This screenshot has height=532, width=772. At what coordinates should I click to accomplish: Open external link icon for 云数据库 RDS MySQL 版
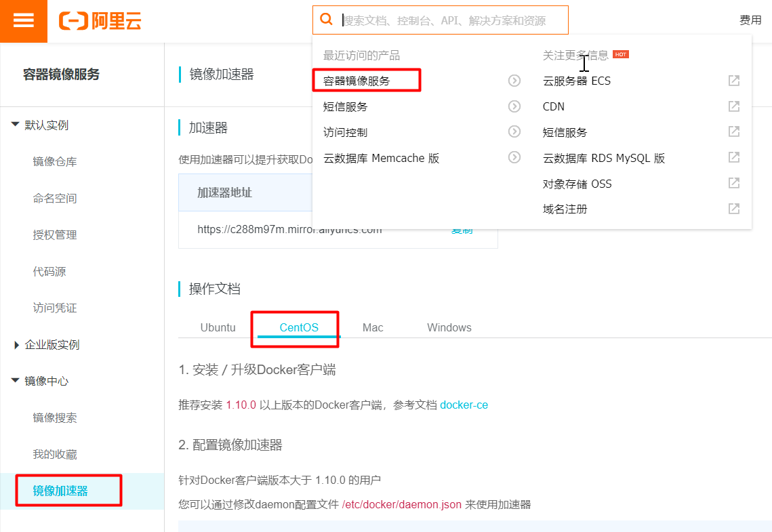tap(733, 157)
